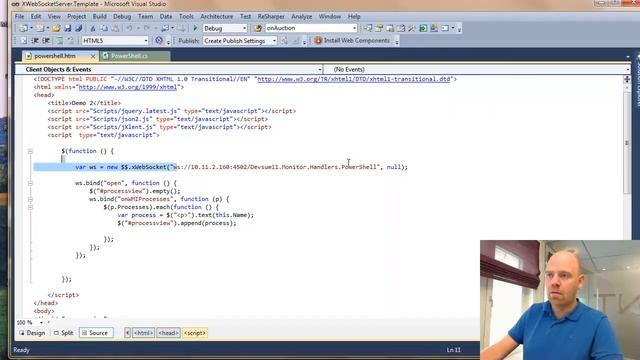The height and width of the screenshot is (360, 640).
Task: Click the Paste toolbar icon
Action: pyautogui.click(x=116, y=28)
